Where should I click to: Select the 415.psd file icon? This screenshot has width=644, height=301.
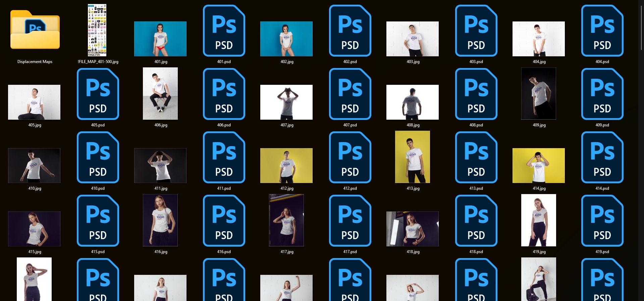[98, 221]
